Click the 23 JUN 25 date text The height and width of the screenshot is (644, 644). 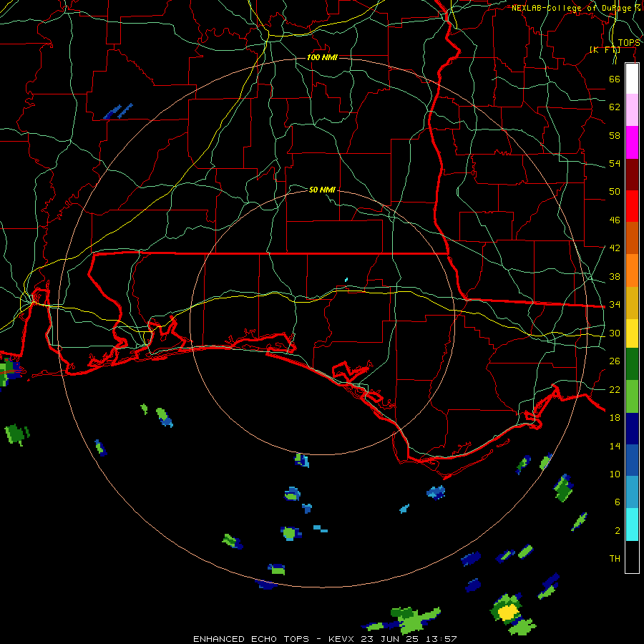coord(391,639)
